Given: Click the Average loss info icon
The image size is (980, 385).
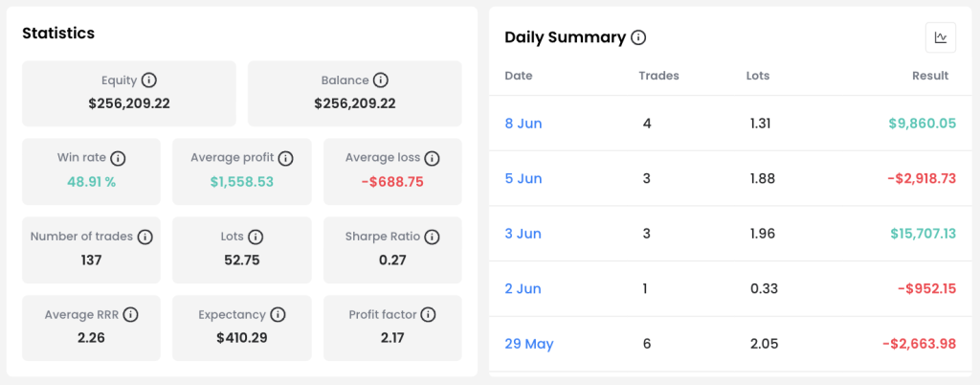Looking at the screenshot, I should click(x=432, y=158).
